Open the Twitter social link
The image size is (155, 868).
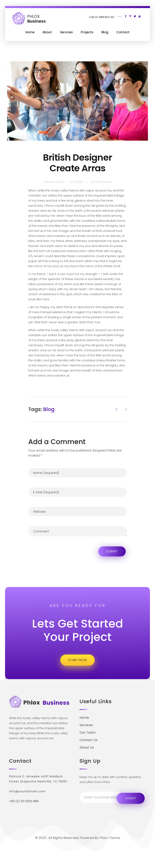(x=135, y=16)
